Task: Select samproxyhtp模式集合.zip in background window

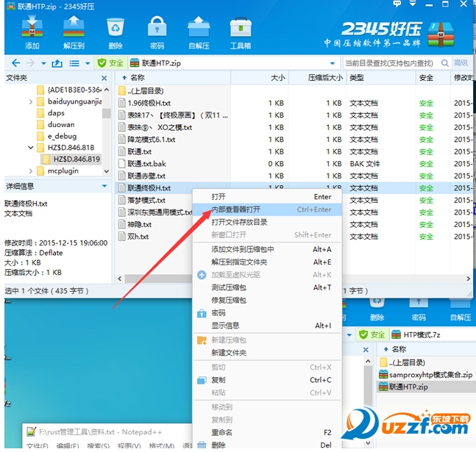Action: pyautogui.click(x=426, y=375)
